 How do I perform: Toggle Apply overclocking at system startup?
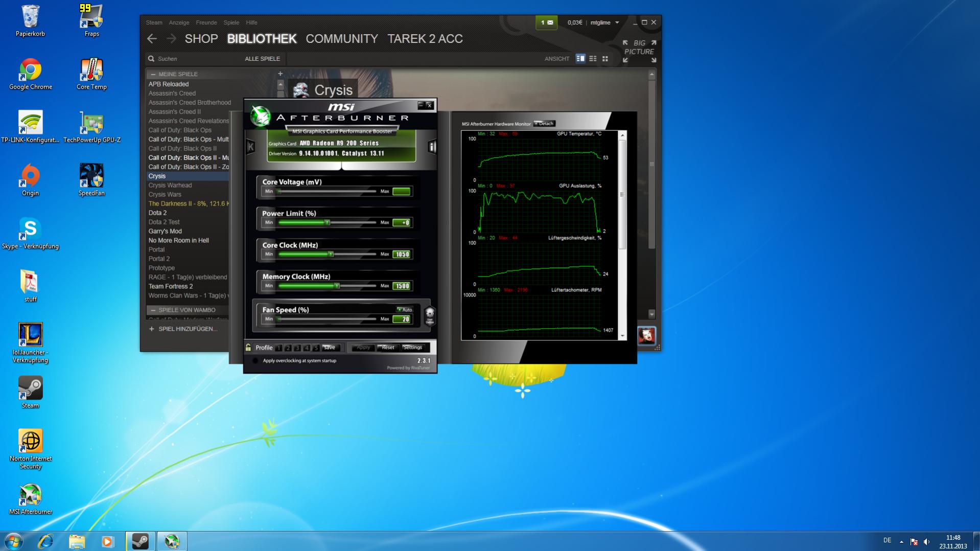(255, 361)
